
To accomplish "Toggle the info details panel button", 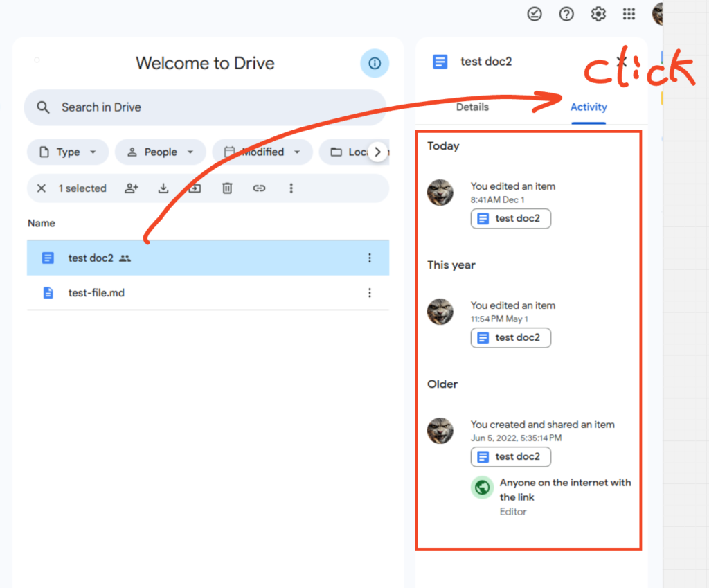I will [x=375, y=64].
